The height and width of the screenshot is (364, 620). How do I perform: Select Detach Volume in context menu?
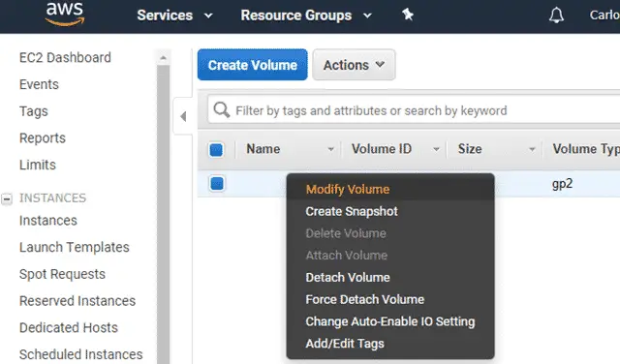(x=348, y=278)
